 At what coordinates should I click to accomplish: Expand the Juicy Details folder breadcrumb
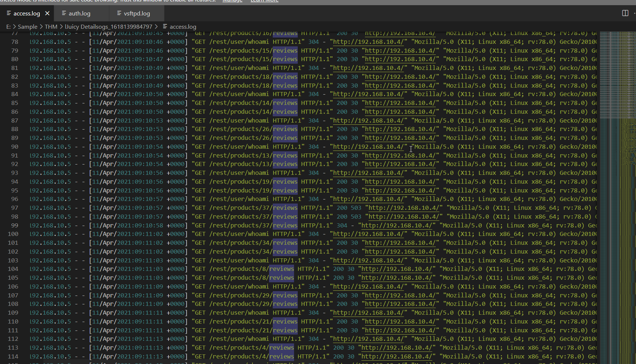click(109, 27)
